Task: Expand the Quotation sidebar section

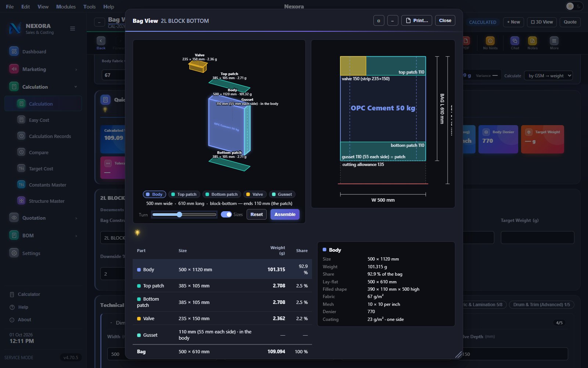Action: pos(76,218)
